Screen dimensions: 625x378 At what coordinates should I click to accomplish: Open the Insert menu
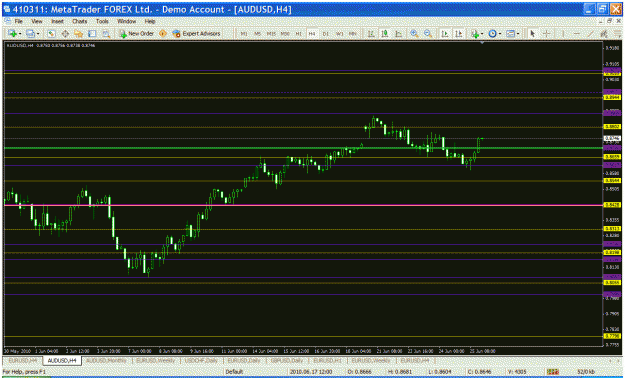(x=57, y=21)
